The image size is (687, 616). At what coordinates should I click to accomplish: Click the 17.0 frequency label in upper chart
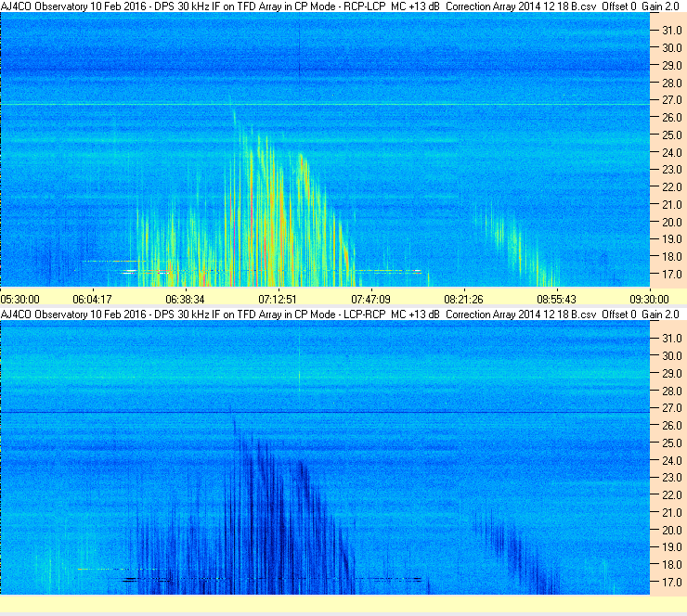click(671, 274)
